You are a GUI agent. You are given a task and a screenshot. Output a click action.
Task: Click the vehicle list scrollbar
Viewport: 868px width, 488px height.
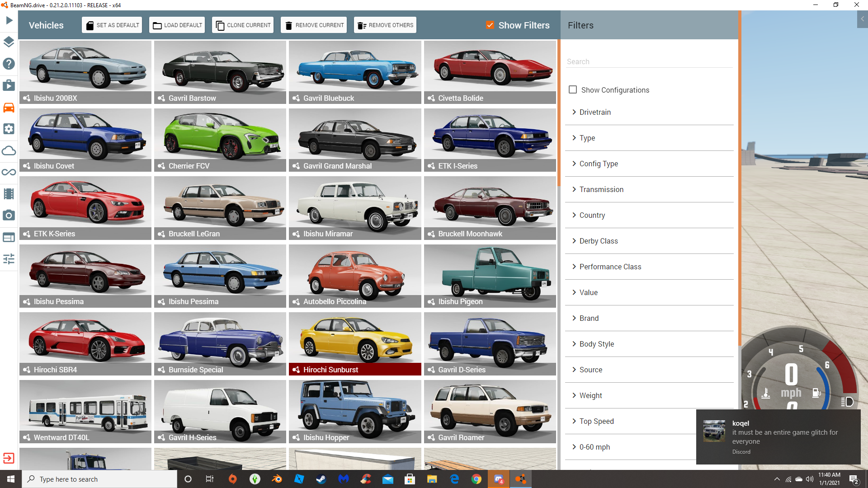[559, 113]
